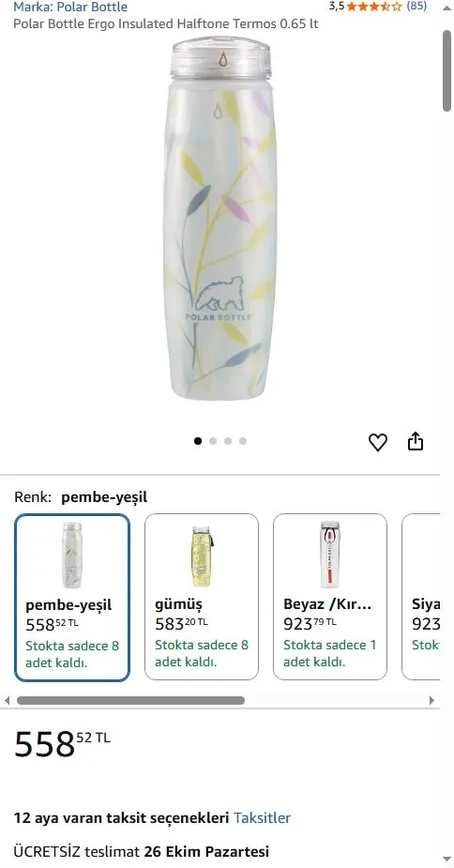The image size is (454, 868).
Task: Pick the Beyaz /Kır... color variant
Action: point(330,597)
